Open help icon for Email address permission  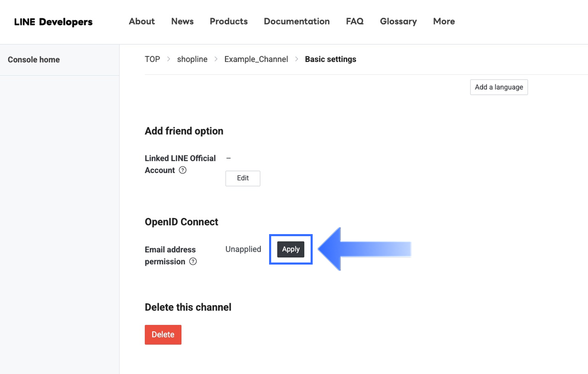click(193, 261)
